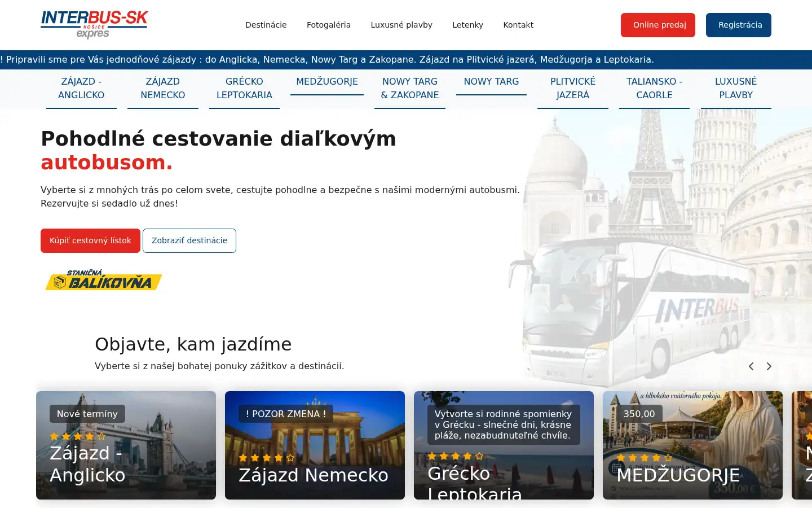Viewport: 812px width, 508px height.
Task: Open Kontakt in the top navigation
Action: click(x=518, y=25)
